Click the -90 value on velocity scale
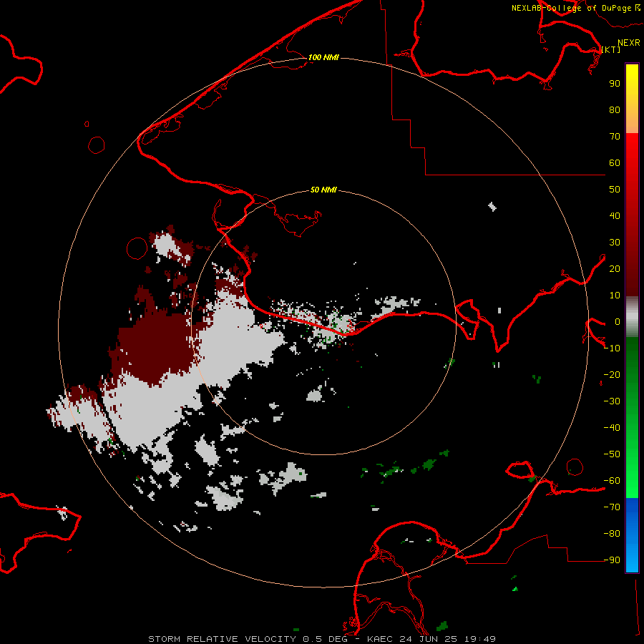 point(612,560)
